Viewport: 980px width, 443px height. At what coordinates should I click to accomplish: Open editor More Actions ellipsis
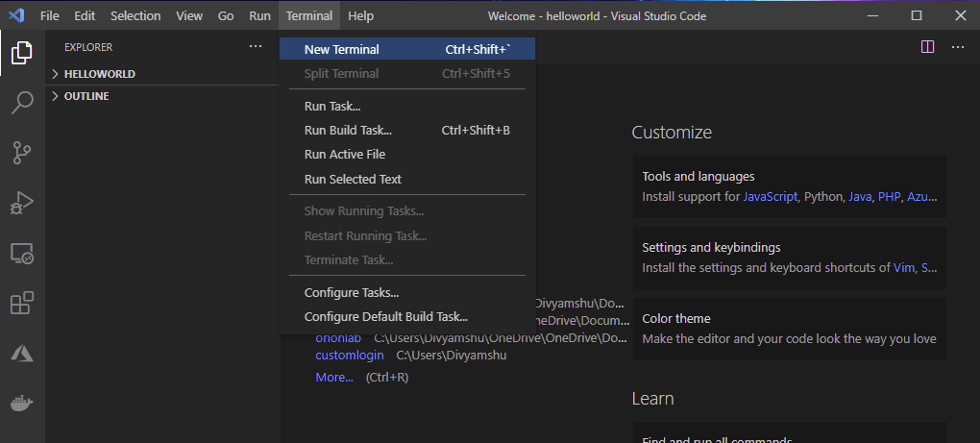tap(958, 47)
